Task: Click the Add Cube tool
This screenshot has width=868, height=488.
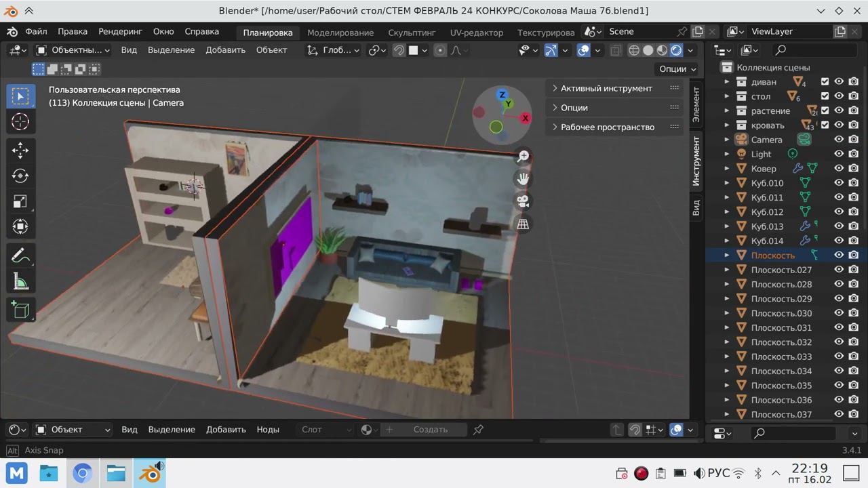Action: (x=20, y=310)
